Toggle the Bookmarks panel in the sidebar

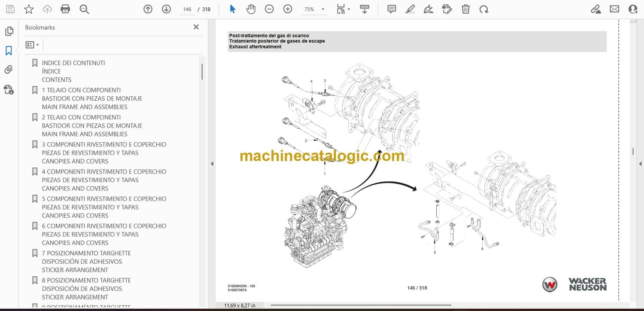tap(9, 51)
